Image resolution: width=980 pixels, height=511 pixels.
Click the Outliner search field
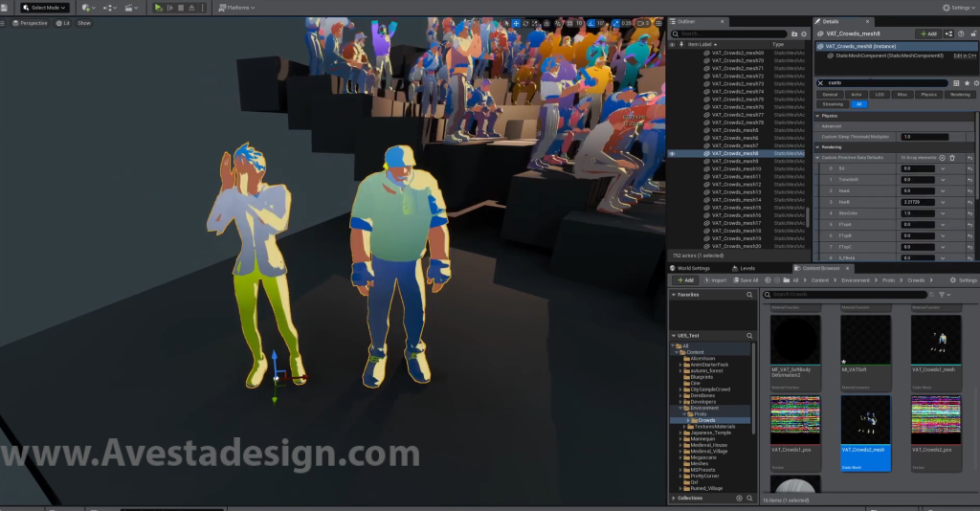[729, 33]
